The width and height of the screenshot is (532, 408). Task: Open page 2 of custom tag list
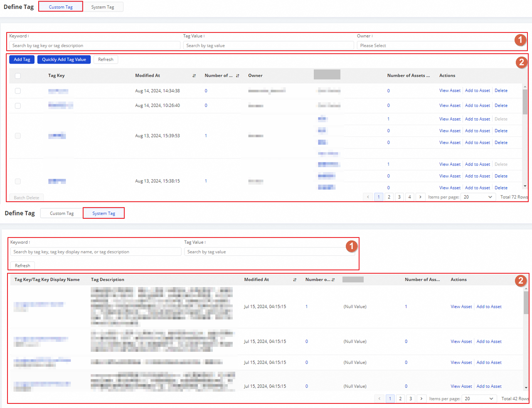click(x=389, y=197)
